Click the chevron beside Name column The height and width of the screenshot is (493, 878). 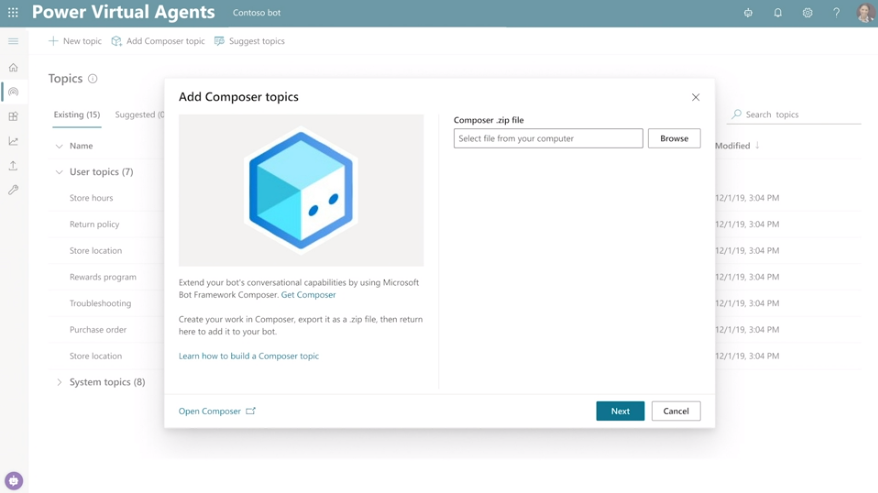tap(59, 146)
